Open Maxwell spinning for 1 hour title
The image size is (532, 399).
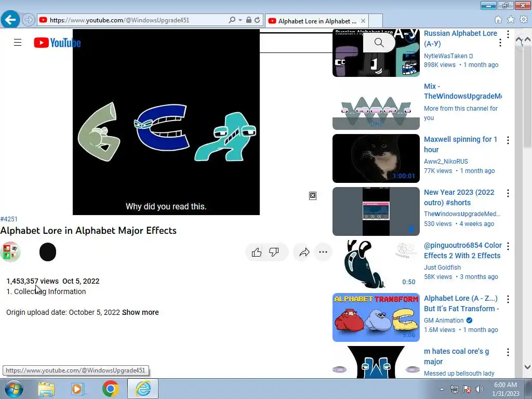tap(460, 144)
